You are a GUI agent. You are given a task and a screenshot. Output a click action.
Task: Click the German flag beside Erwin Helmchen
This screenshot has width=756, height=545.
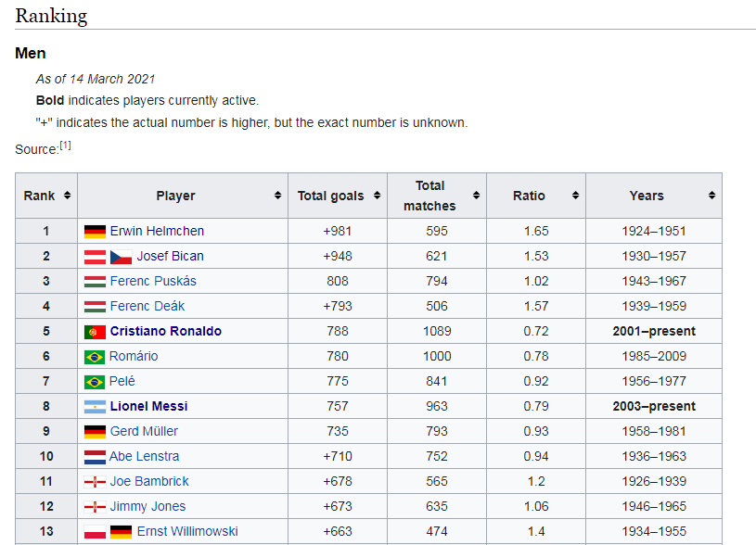tap(95, 232)
